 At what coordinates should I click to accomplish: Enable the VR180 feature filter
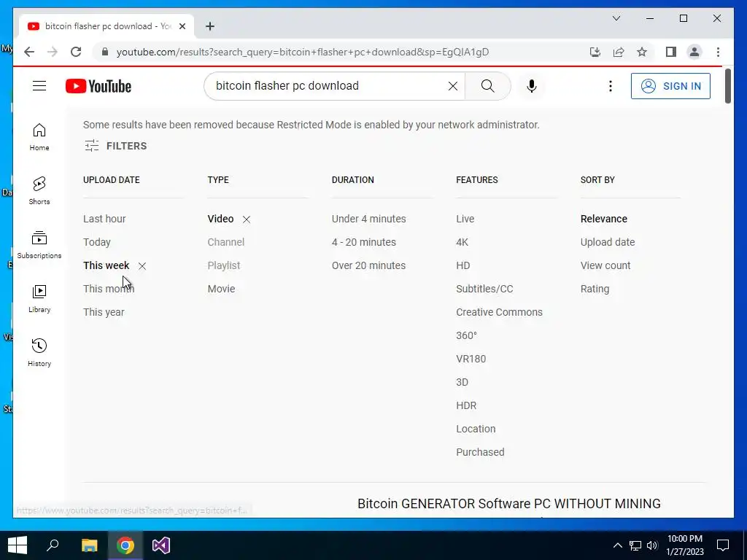pyautogui.click(x=471, y=359)
